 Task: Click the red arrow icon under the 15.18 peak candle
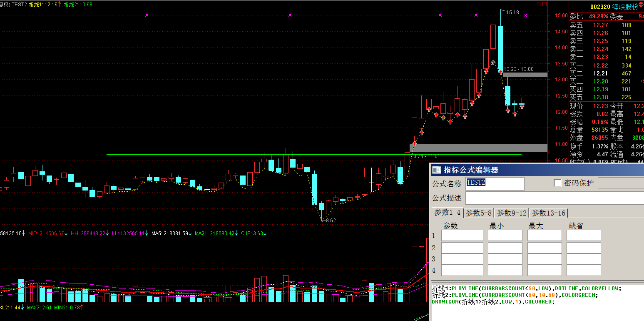501,72
